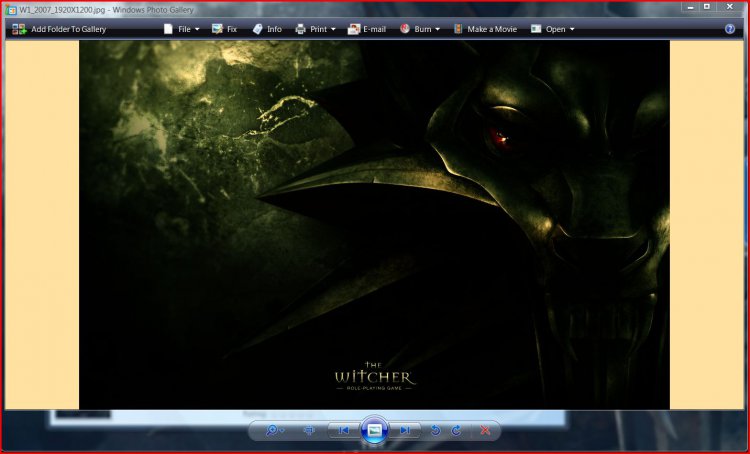The image size is (750, 454).
Task: Expand the Open dropdown arrow
Action: click(x=572, y=30)
